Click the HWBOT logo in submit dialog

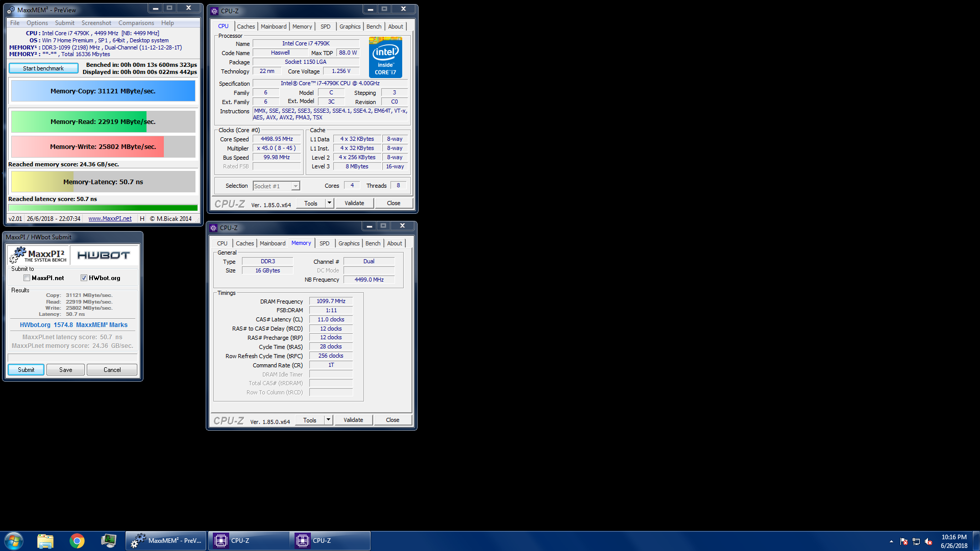[x=104, y=255]
